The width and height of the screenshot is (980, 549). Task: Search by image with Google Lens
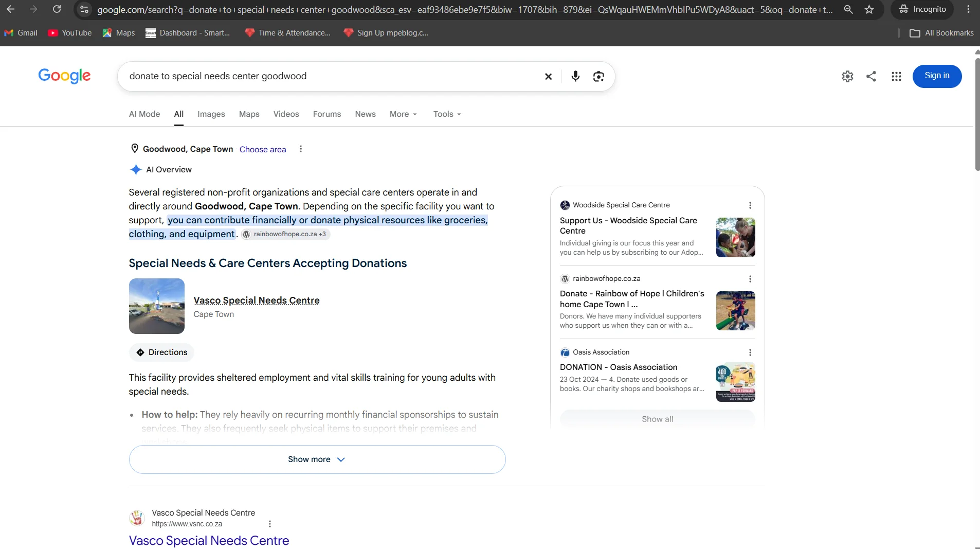click(x=598, y=77)
